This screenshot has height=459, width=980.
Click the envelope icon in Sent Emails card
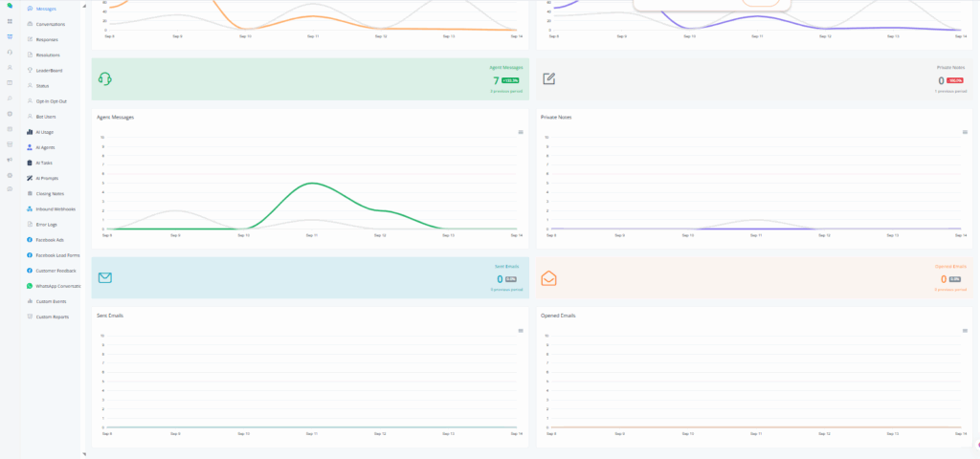click(x=105, y=278)
